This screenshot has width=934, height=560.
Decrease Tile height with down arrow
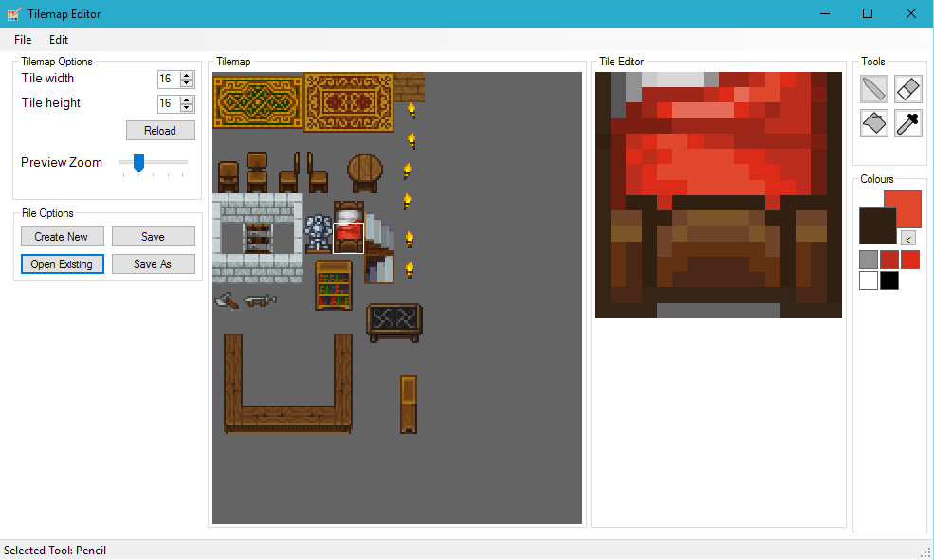pyautogui.click(x=187, y=108)
